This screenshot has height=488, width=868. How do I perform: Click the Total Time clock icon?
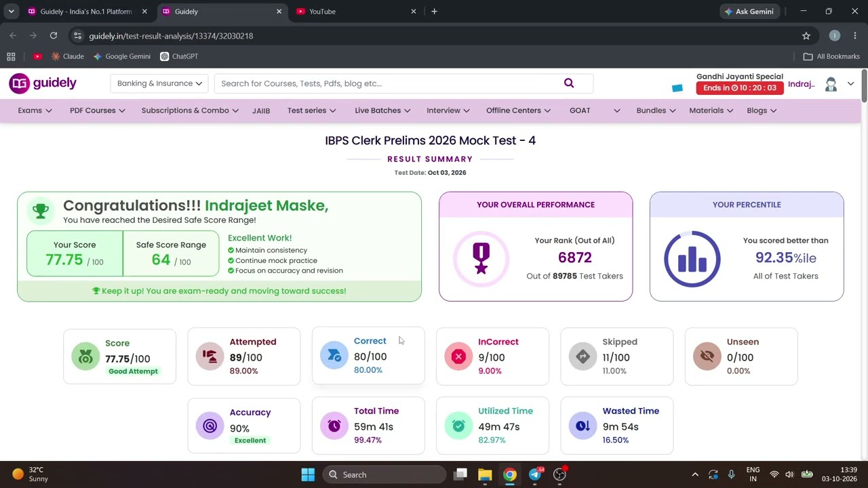pos(334,426)
